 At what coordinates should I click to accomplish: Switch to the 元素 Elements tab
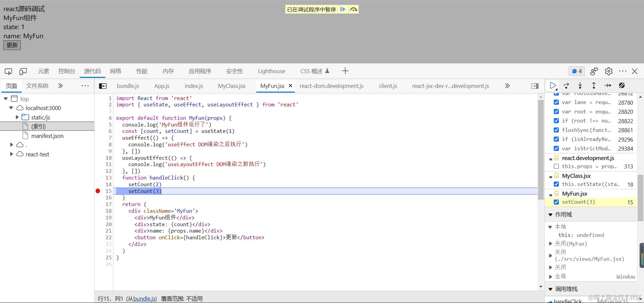[x=44, y=71]
